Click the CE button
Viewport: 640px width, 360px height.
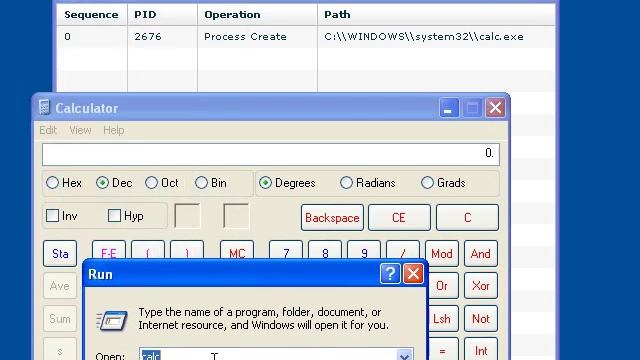click(x=399, y=218)
